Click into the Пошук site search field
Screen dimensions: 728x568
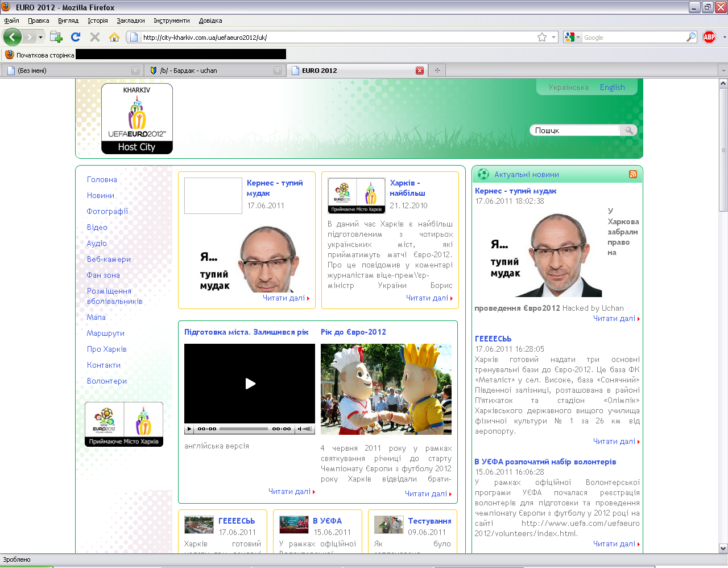(574, 130)
